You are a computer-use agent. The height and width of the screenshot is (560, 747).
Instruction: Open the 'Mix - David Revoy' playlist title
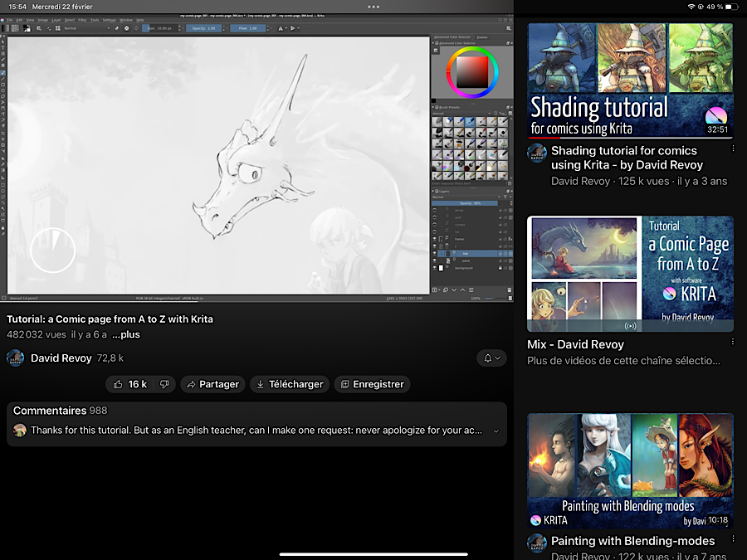coord(575,344)
